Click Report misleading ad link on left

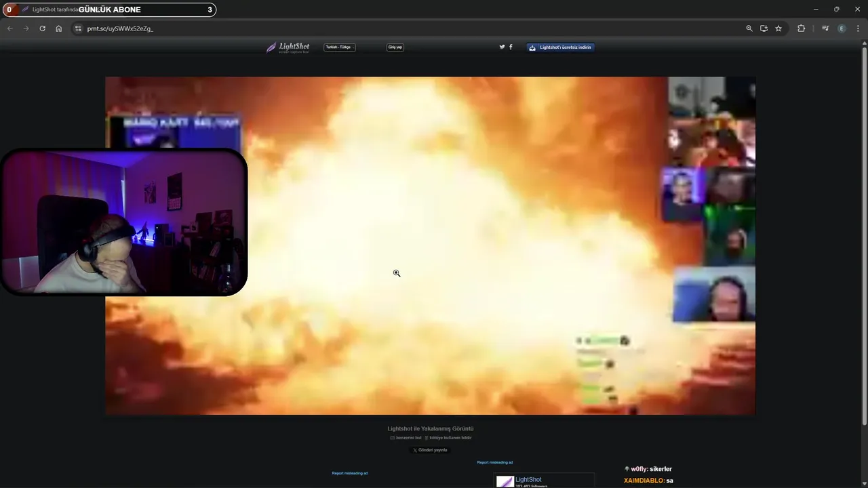tap(350, 473)
